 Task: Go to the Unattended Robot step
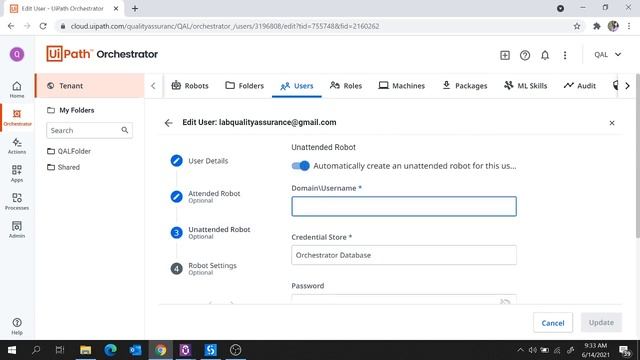pyautogui.click(x=210, y=232)
